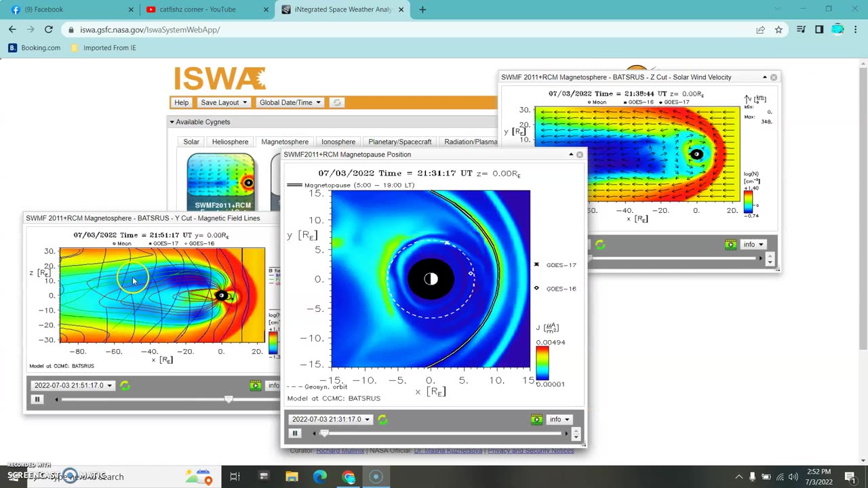Step forward one frame in Magnetopause Position slider

566,433
